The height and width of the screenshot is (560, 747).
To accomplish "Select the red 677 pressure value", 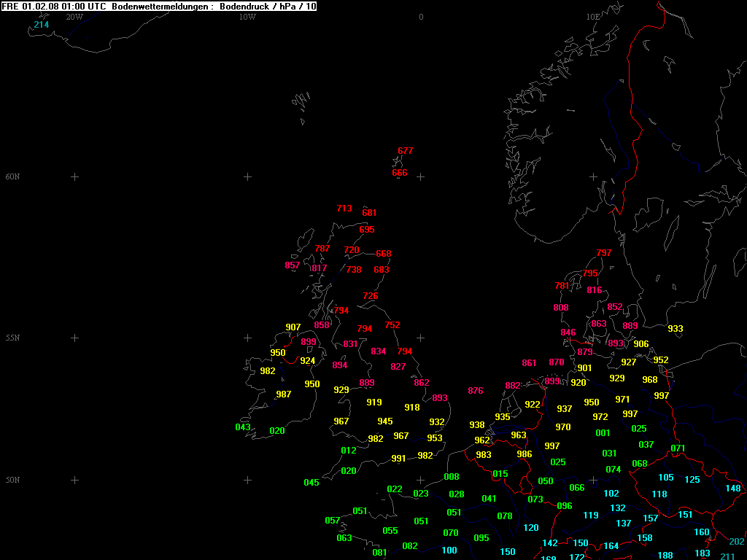I will 406,151.
